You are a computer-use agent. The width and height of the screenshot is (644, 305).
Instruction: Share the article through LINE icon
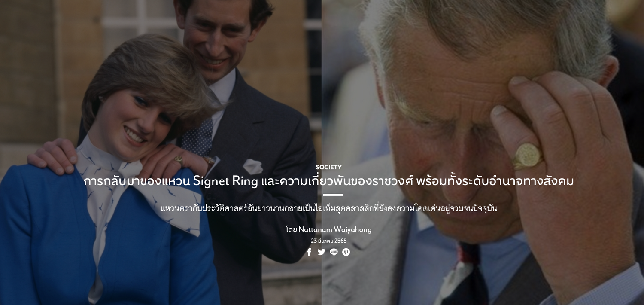point(334,252)
